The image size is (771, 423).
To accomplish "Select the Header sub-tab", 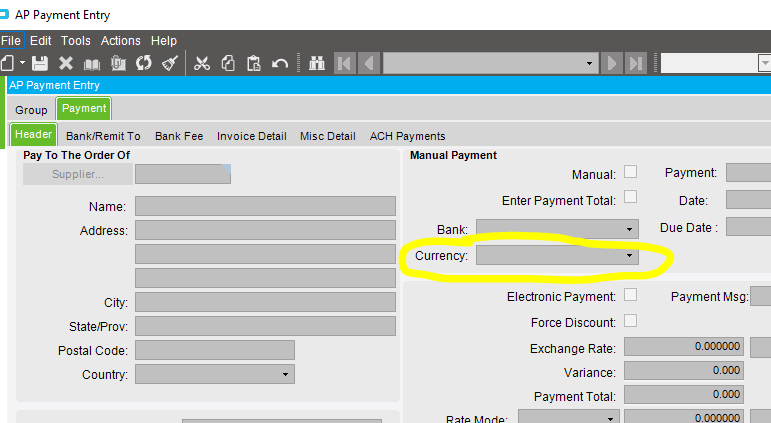I will 33,134.
